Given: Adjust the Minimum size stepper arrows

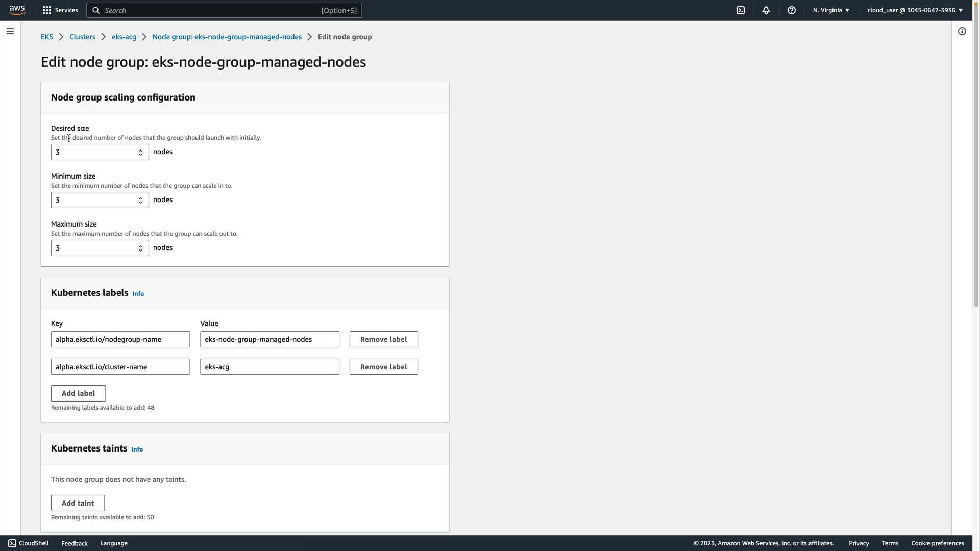Looking at the screenshot, I should pyautogui.click(x=140, y=200).
